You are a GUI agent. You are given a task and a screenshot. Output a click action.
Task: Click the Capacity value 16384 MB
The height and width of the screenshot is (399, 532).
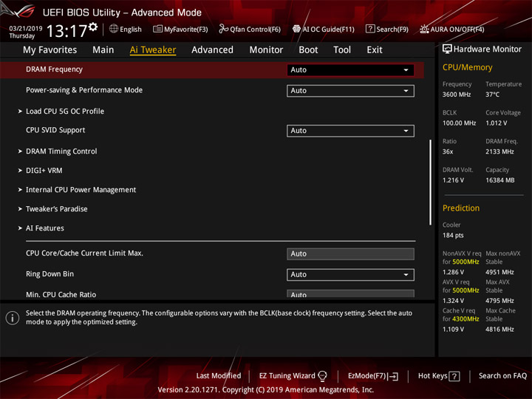pos(499,180)
